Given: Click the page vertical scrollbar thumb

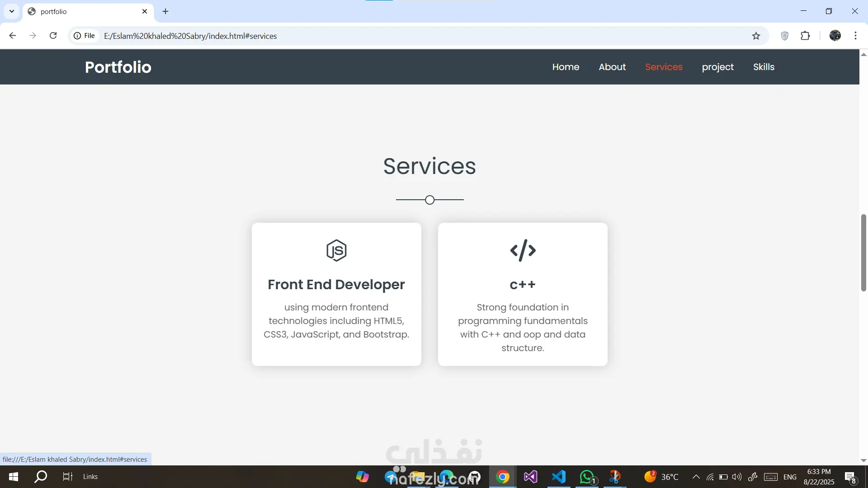Looking at the screenshot, I should tap(863, 253).
